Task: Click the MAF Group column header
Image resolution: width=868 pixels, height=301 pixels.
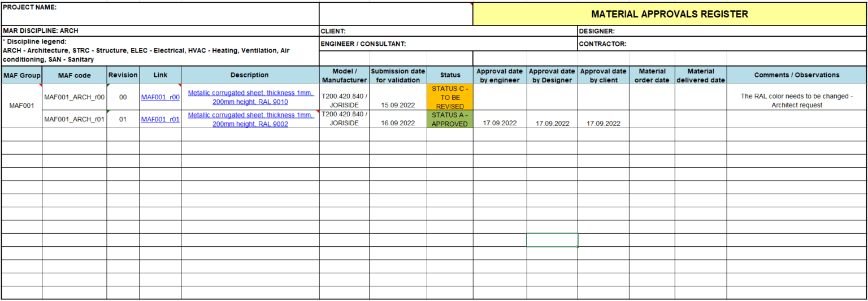Action: pyautogui.click(x=21, y=75)
